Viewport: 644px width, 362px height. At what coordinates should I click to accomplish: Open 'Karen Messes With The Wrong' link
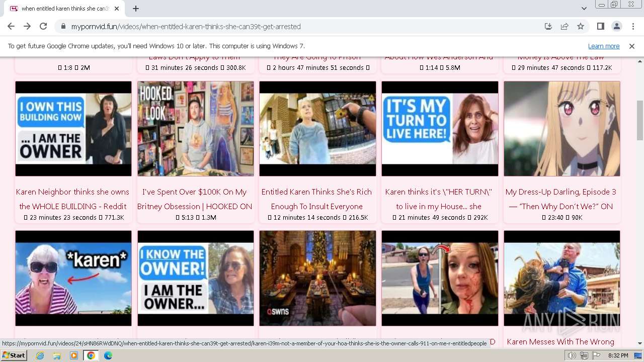(x=561, y=342)
